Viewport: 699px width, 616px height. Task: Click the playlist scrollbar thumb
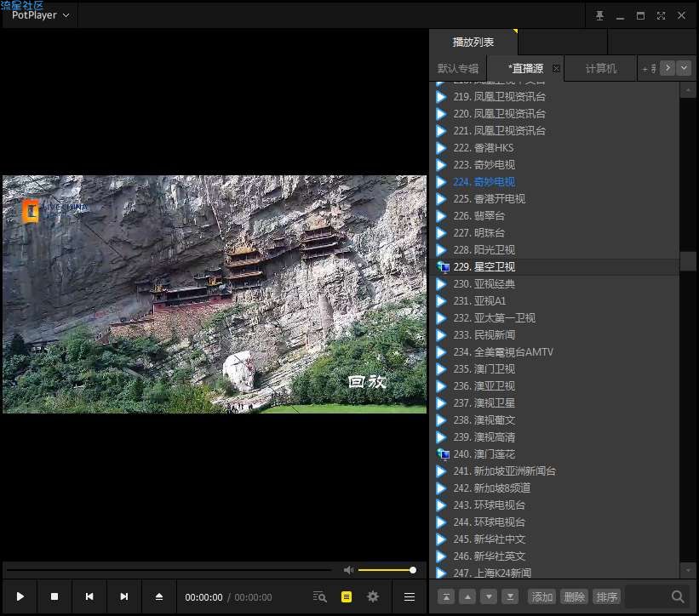(x=688, y=261)
